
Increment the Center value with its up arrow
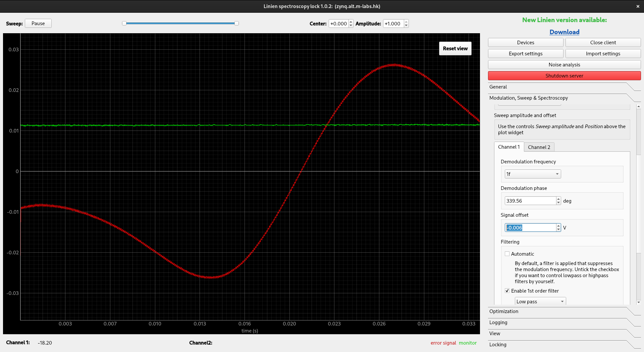[x=351, y=22]
